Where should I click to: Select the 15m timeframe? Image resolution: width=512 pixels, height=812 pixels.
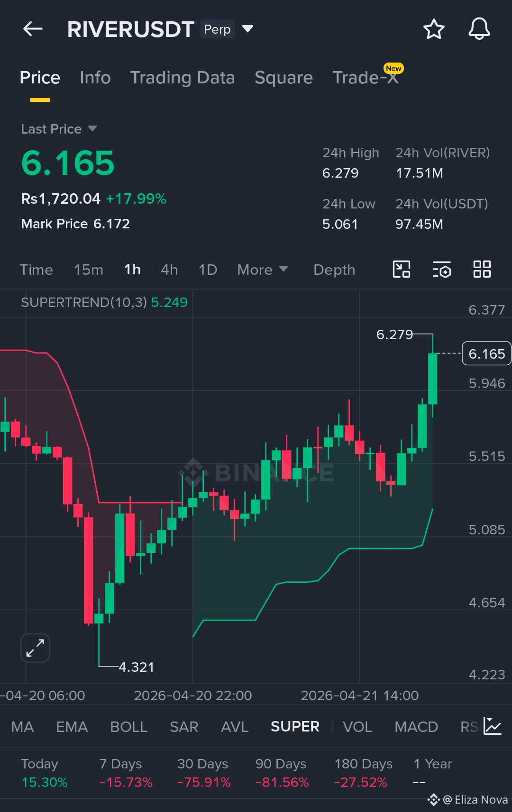point(89,270)
